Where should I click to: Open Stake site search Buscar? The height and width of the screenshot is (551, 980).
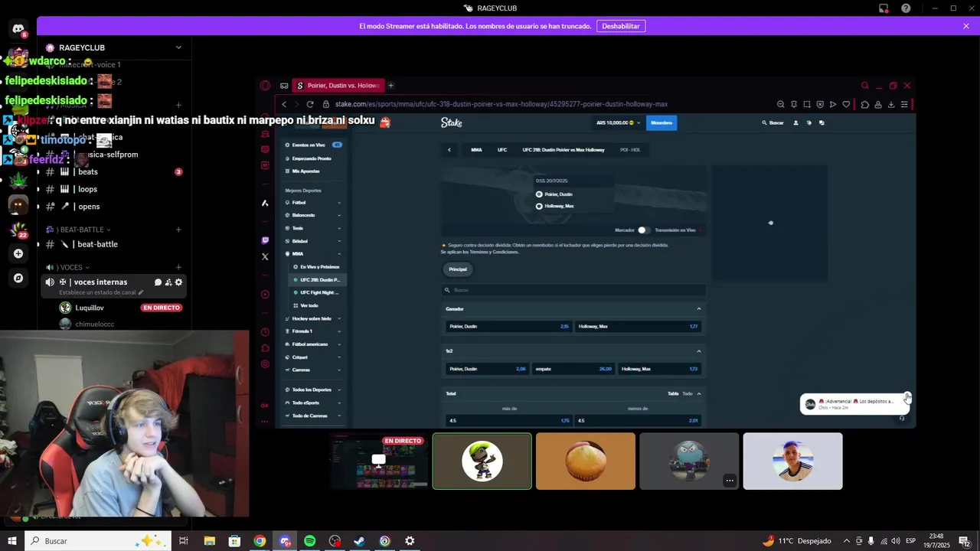tap(773, 122)
